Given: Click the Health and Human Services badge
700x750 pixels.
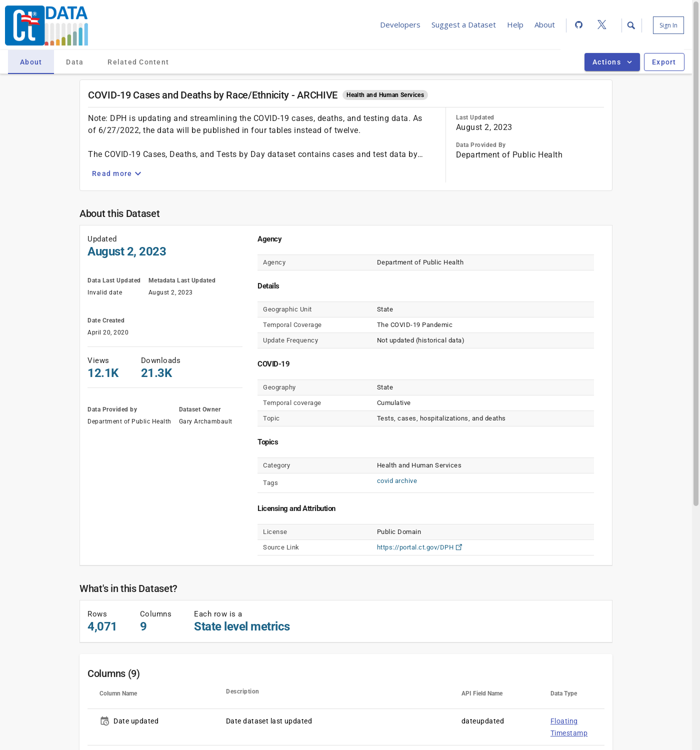Looking at the screenshot, I should click(385, 95).
